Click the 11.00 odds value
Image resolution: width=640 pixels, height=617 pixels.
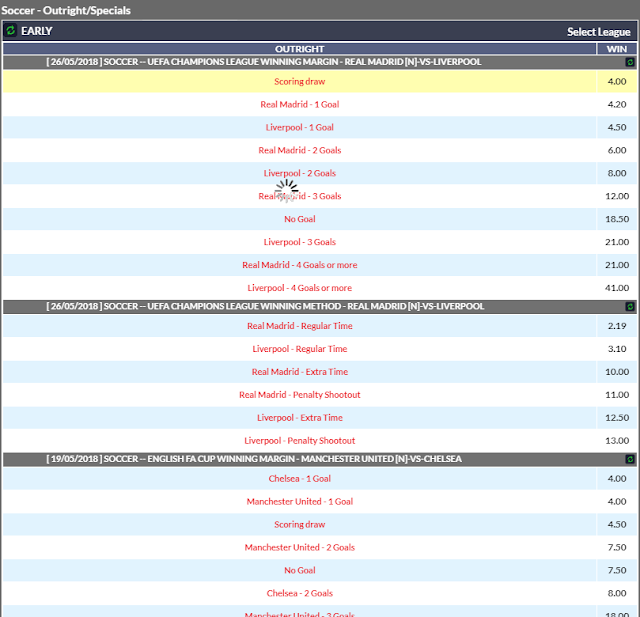click(x=617, y=395)
